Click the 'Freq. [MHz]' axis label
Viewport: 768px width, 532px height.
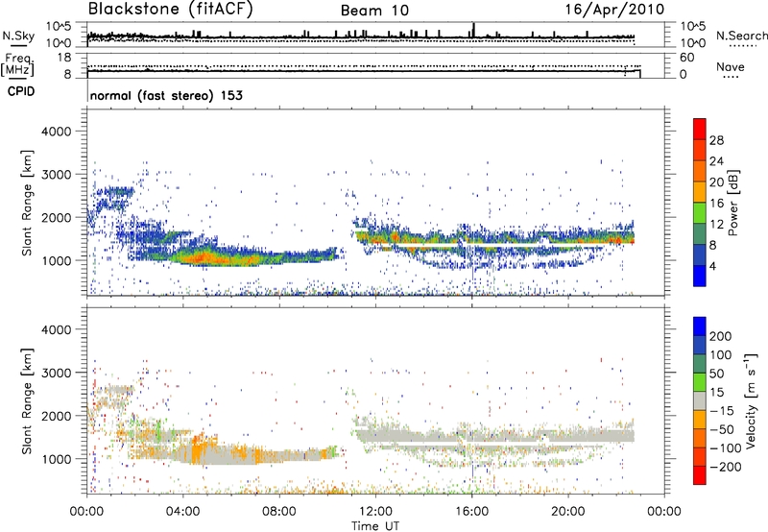[x=17, y=65]
